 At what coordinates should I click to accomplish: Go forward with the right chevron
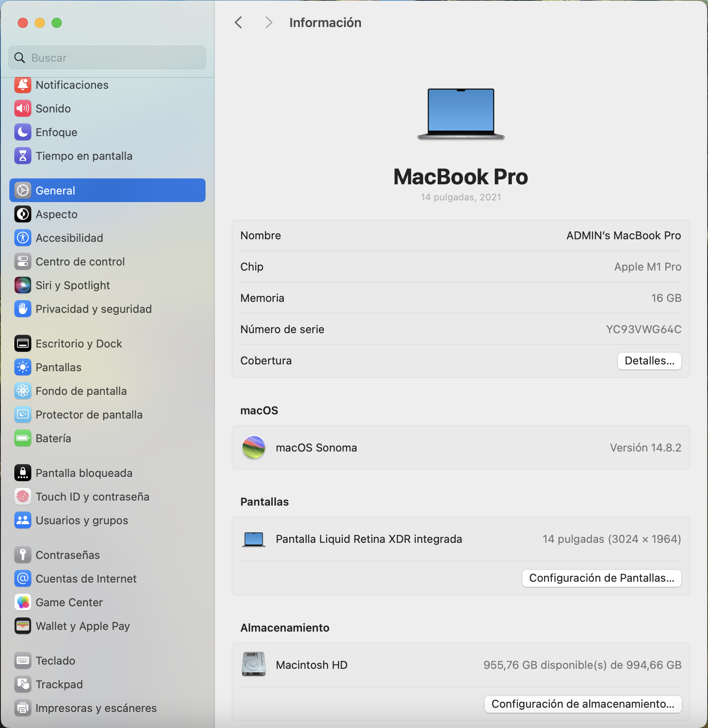pos(268,22)
